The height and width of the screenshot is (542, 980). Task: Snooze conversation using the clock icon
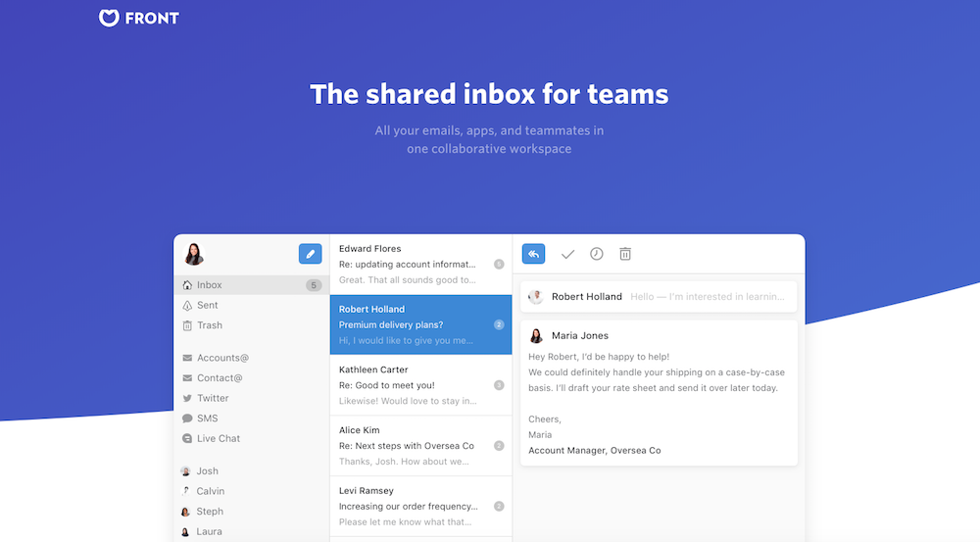pyautogui.click(x=596, y=254)
